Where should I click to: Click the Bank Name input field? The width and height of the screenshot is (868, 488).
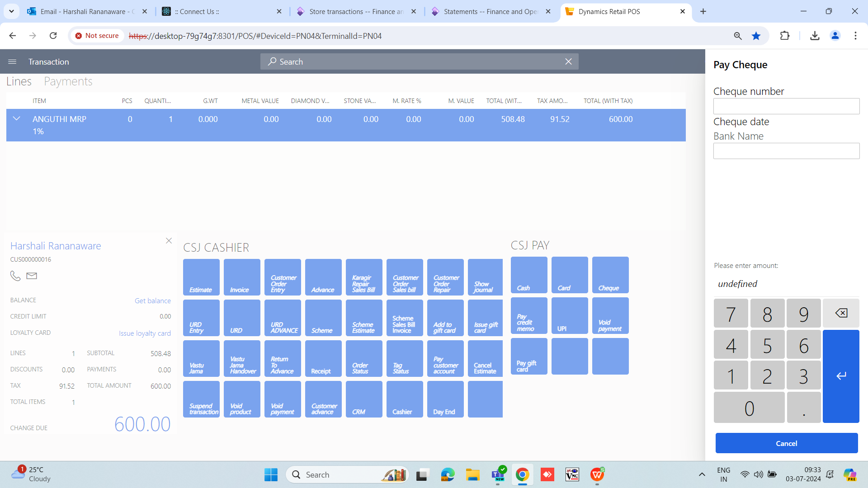click(786, 151)
